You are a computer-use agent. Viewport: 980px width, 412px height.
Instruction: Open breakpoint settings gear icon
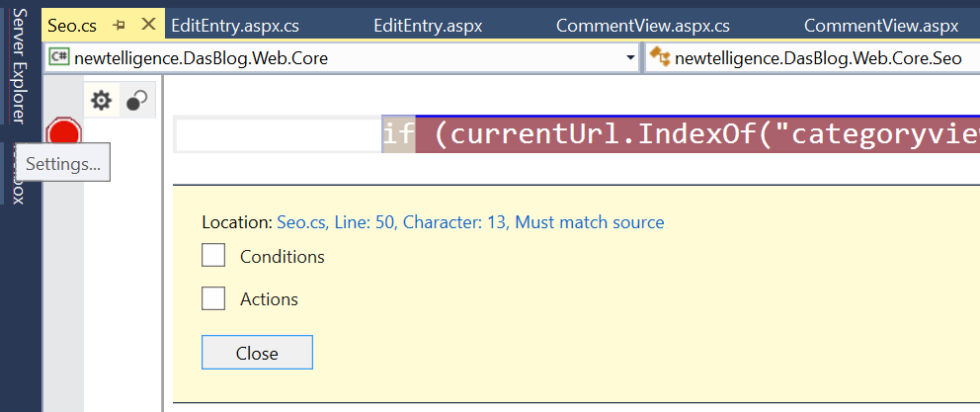(x=101, y=100)
